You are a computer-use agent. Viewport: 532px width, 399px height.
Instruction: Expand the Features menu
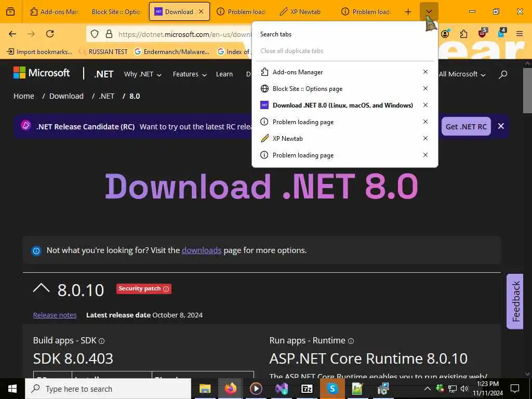(189, 74)
